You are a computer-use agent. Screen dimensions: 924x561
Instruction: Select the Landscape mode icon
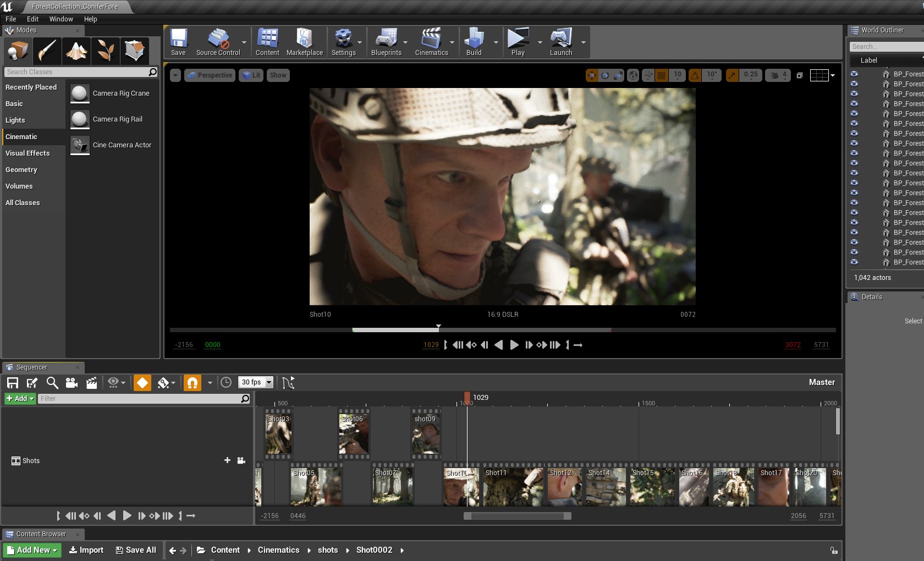click(x=76, y=51)
